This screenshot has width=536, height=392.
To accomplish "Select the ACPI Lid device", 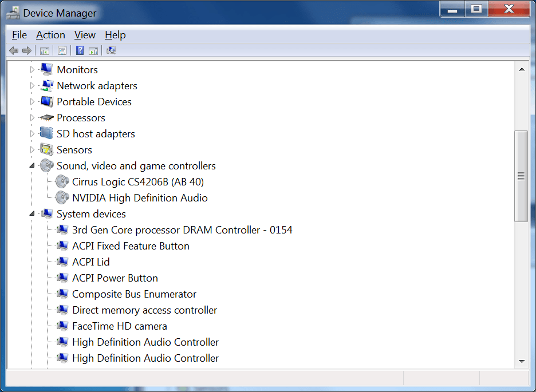I will [x=90, y=262].
